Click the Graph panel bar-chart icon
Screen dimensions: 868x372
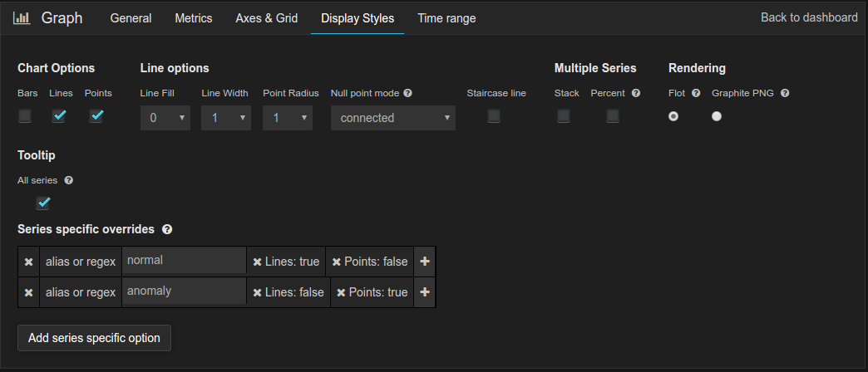(x=22, y=18)
